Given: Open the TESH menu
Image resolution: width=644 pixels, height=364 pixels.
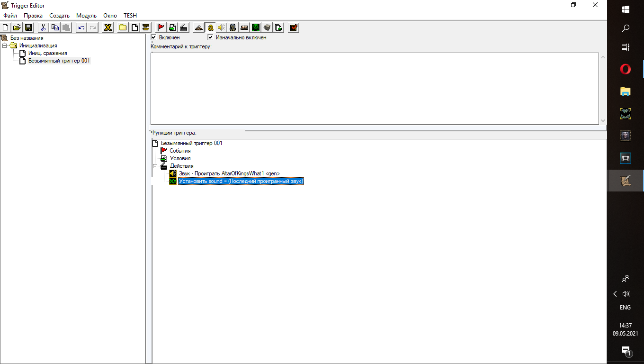Looking at the screenshot, I should pyautogui.click(x=130, y=16).
